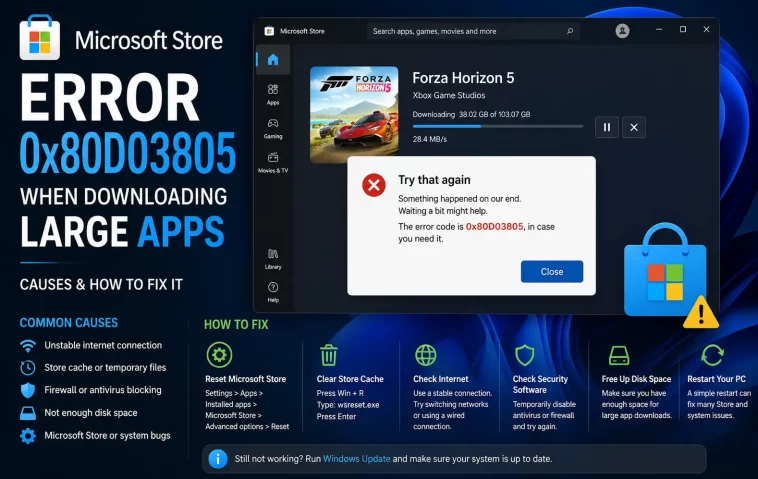The width and height of the screenshot is (758, 479).
Task: Click the Free Up Disk Space drive icon
Action: 619,355
